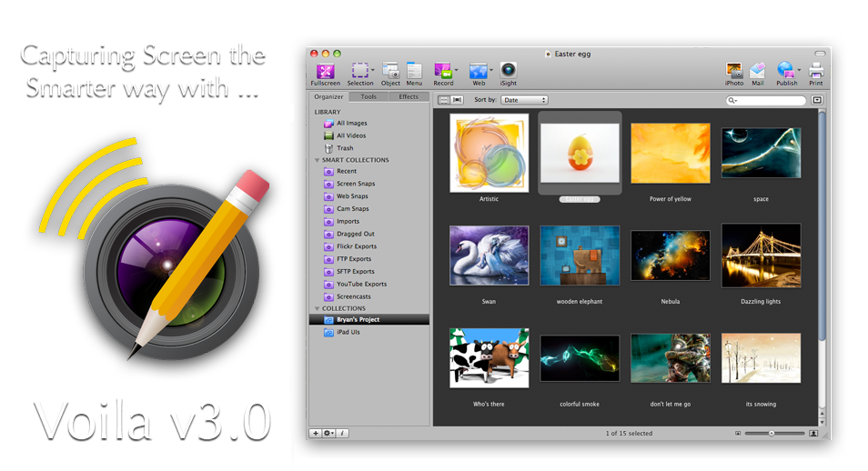Start a Fullscreen capture

[326, 75]
